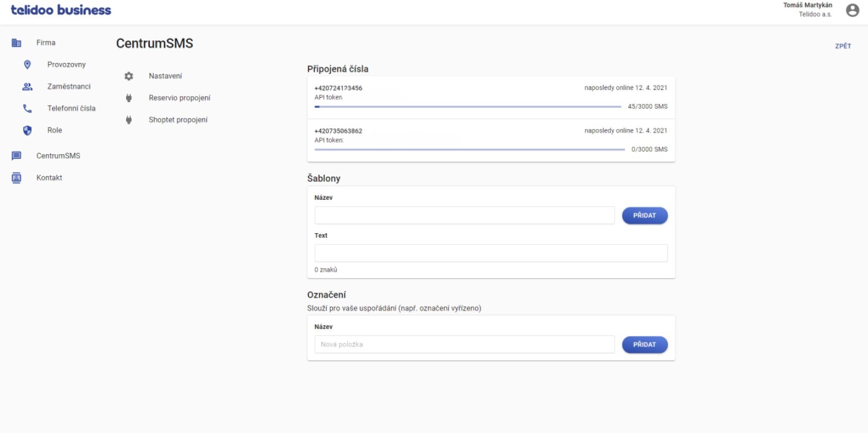Image resolution: width=868 pixels, height=433 pixels.
Task: Select CentrumSMS in the left sidebar
Action: click(58, 156)
